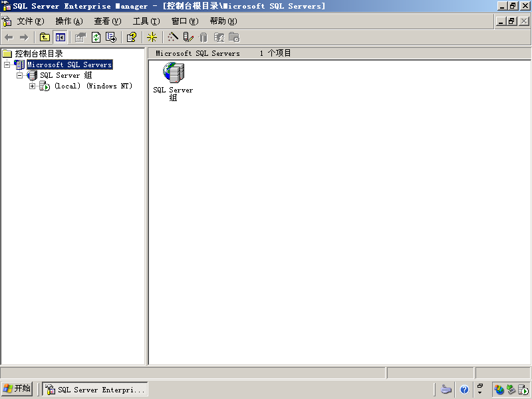This screenshot has height=399, width=532.
Task: Close the inner console child window
Action: point(524,21)
